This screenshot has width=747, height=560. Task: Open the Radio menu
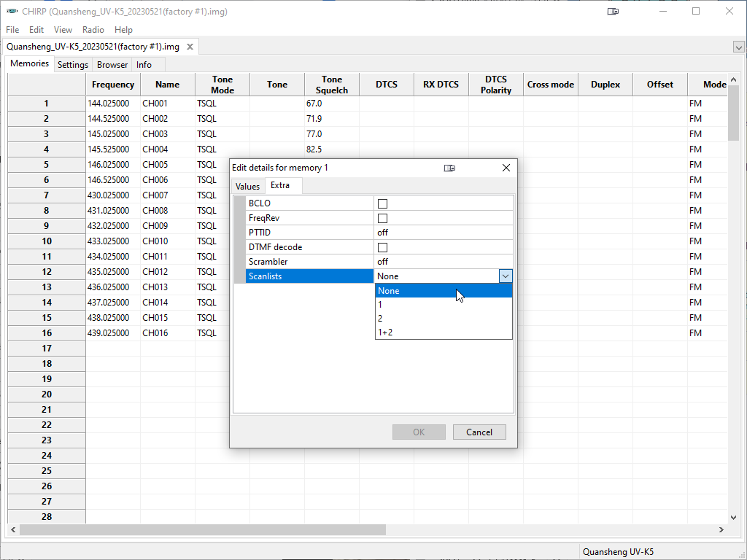click(93, 29)
